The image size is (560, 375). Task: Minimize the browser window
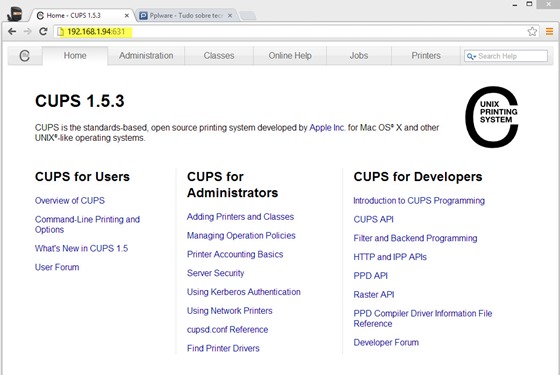pos(515,5)
